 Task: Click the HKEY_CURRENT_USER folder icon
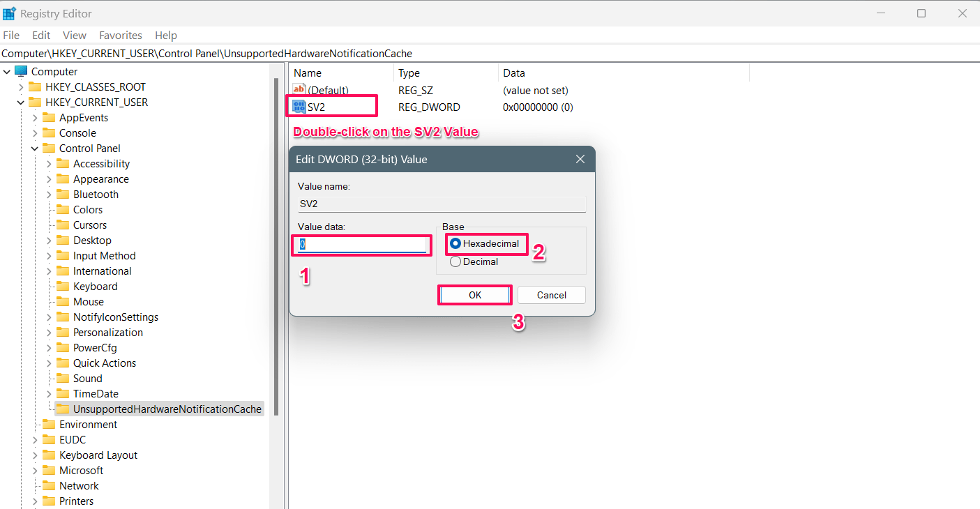click(35, 102)
